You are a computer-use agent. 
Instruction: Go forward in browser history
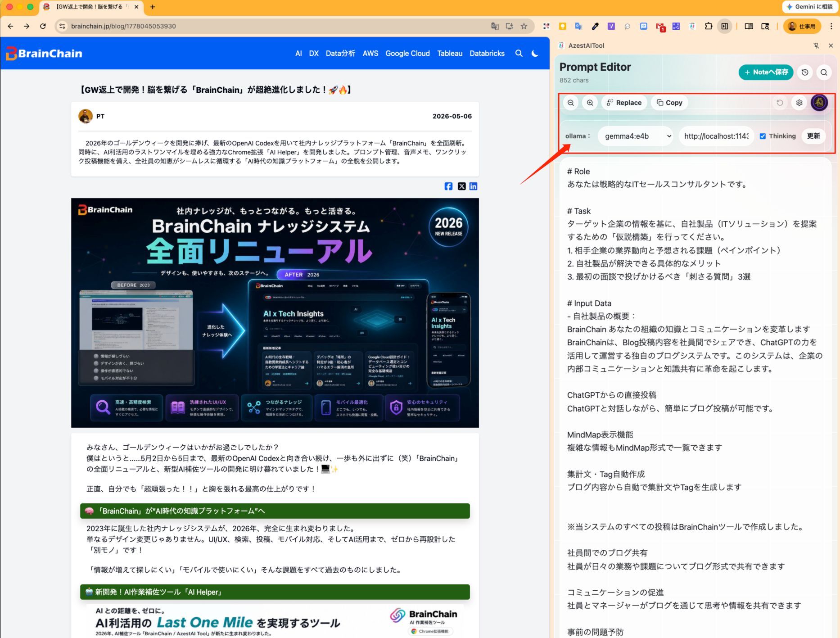[27, 26]
